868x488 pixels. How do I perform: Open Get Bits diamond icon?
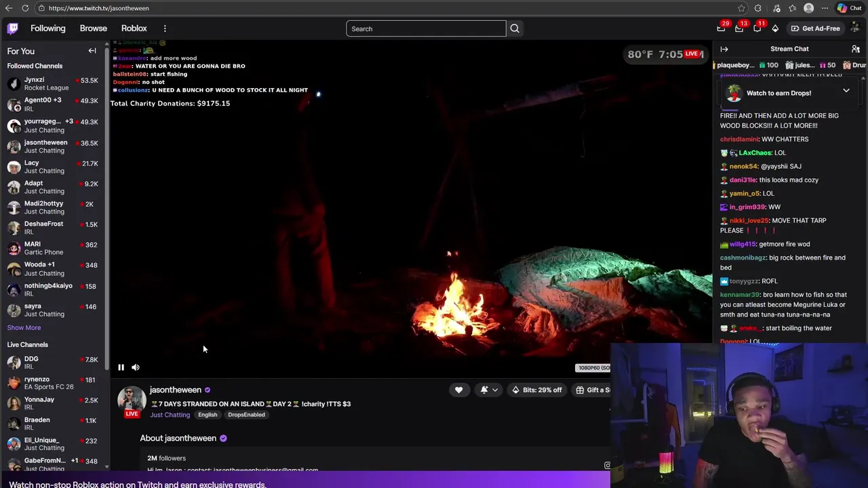click(775, 28)
